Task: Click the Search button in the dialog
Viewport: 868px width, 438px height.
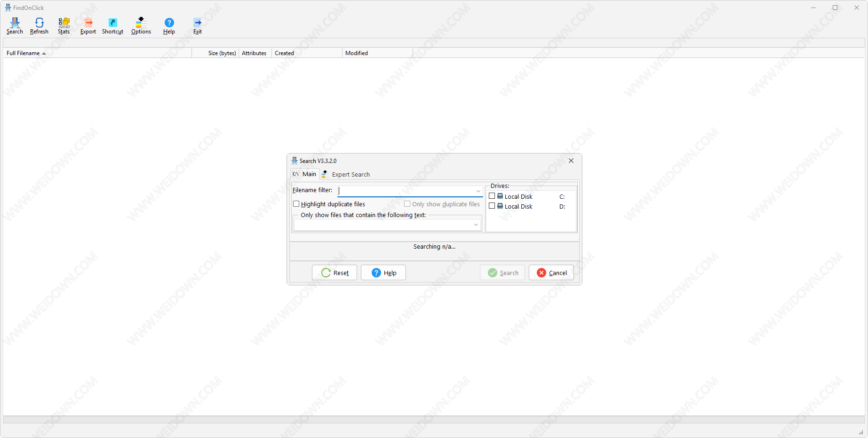Action: click(x=502, y=273)
